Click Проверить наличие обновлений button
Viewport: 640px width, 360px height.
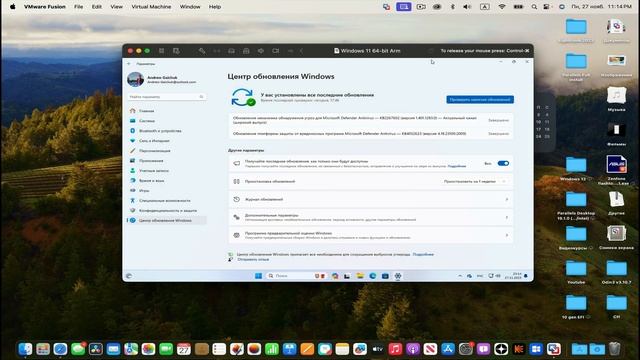480,100
